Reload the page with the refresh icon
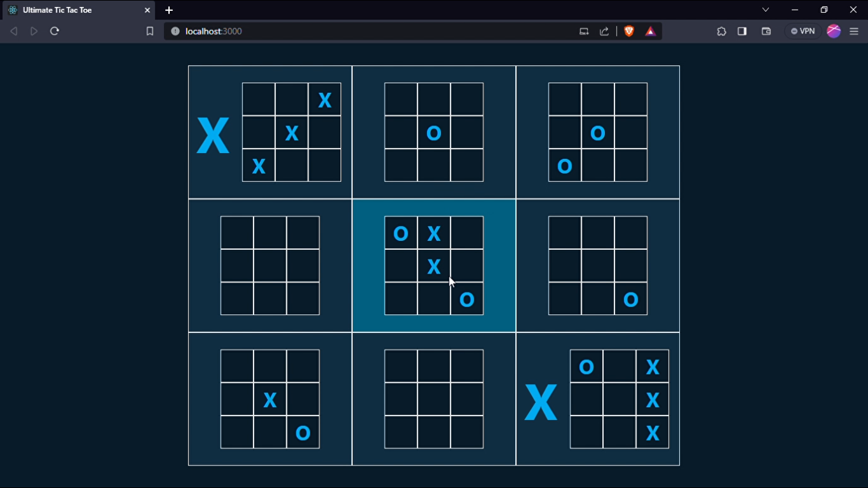Image resolution: width=868 pixels, height=488 pixels. pyautogui.click(x=55, y=31)
